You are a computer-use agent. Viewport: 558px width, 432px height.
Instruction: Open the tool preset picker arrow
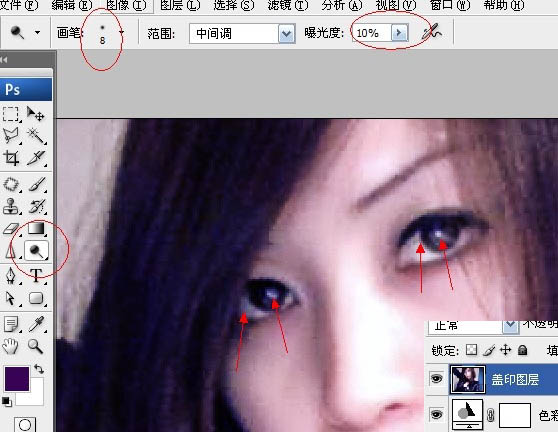(37, 32)
